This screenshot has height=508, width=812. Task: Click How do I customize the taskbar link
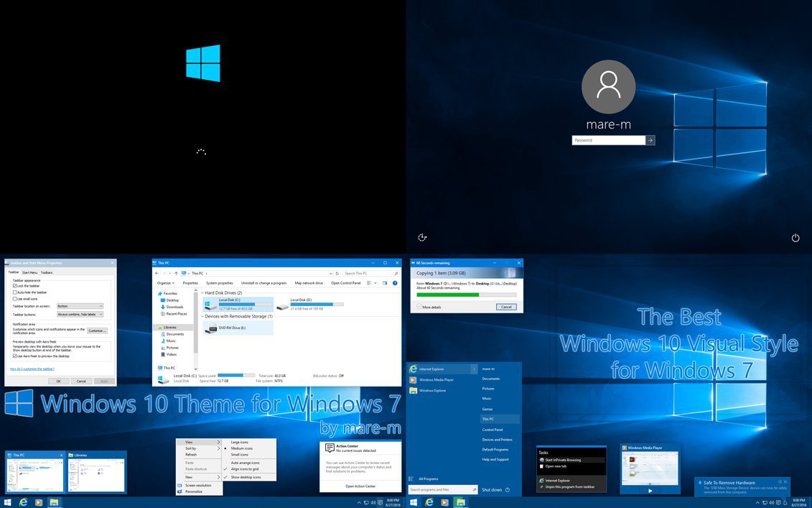pos(32,369)
